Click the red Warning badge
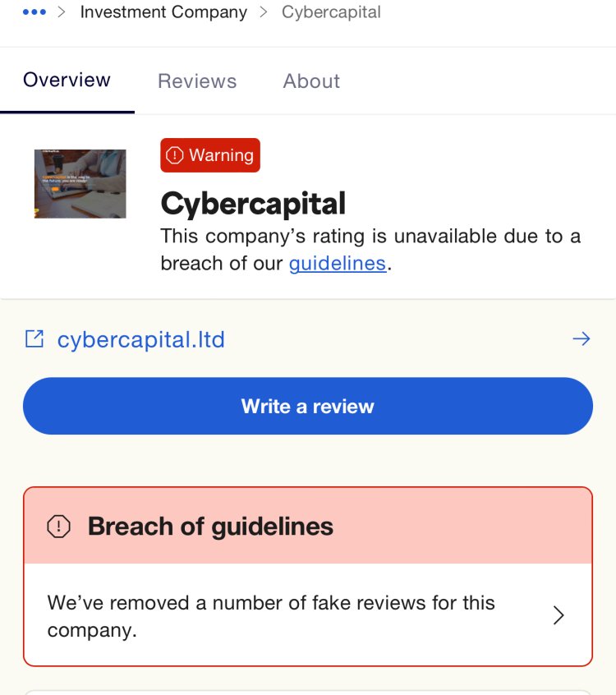The image size is (616, 695). [210, 155]
